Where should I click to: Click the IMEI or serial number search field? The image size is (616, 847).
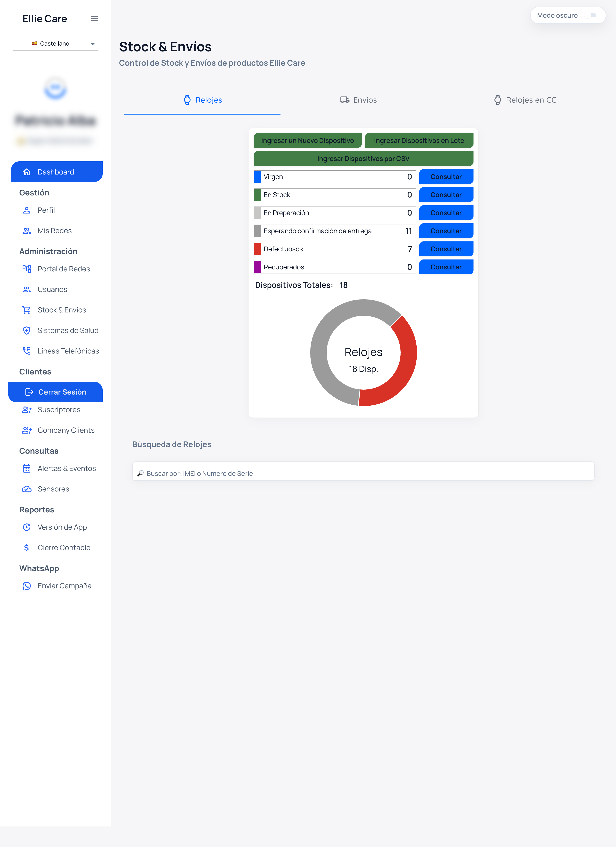pos(363,471)
